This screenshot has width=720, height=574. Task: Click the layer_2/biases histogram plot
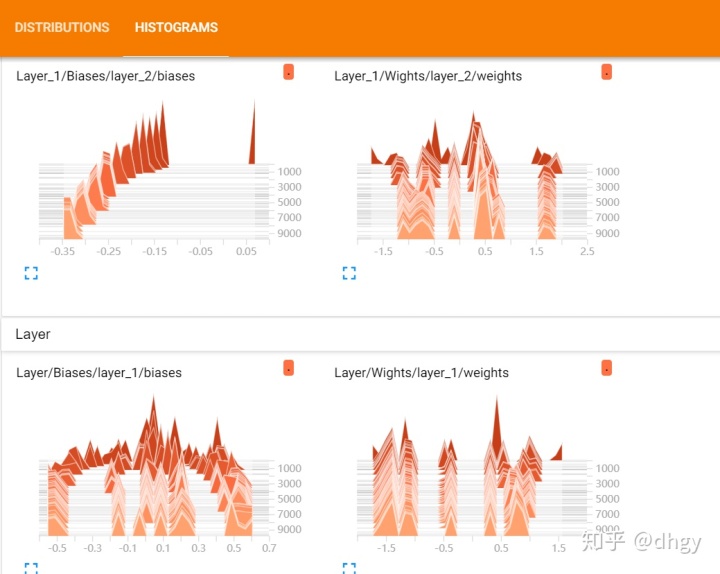[154, 170]
